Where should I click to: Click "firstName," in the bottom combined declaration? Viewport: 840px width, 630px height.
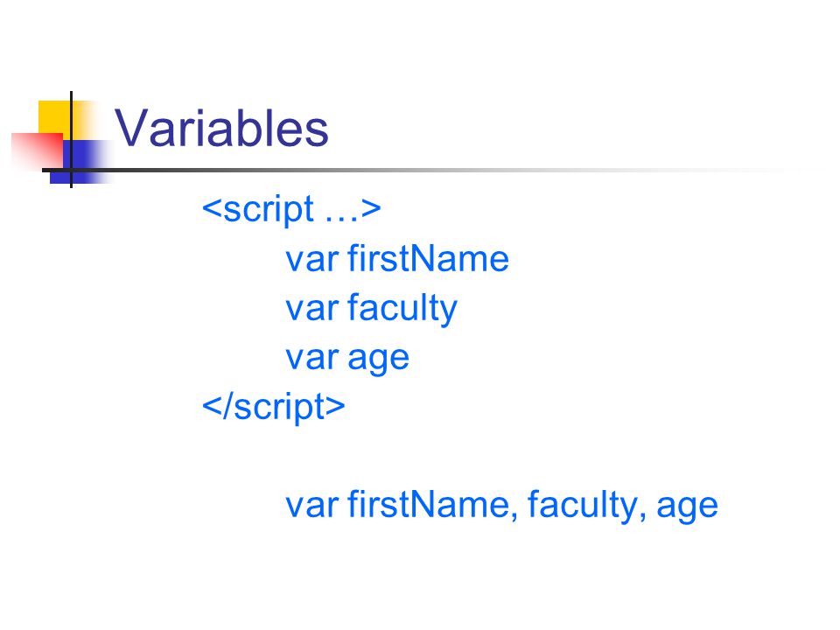tap(433, 506)
